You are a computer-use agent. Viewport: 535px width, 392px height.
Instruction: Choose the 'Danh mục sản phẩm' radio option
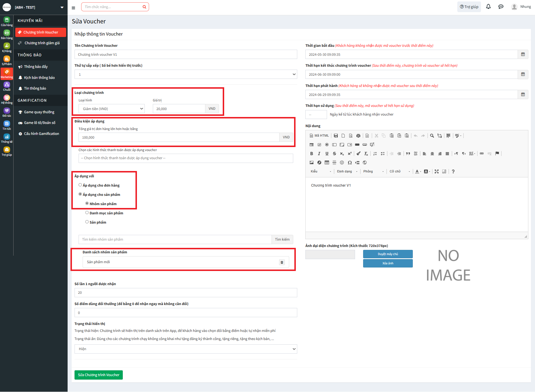pyautogui.click(x=87, y=213)
